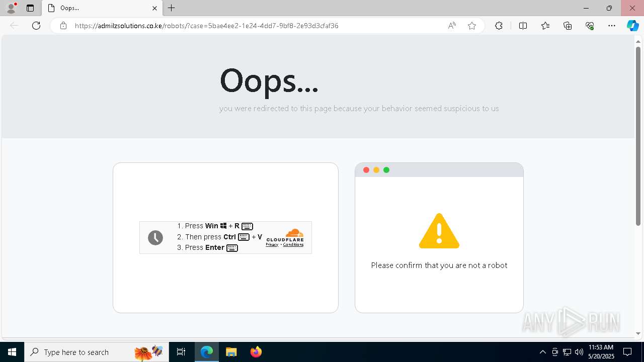Viewport: 644px width, 362px height.
Task: Open the volume tray icon
Action: pos(579,352)
